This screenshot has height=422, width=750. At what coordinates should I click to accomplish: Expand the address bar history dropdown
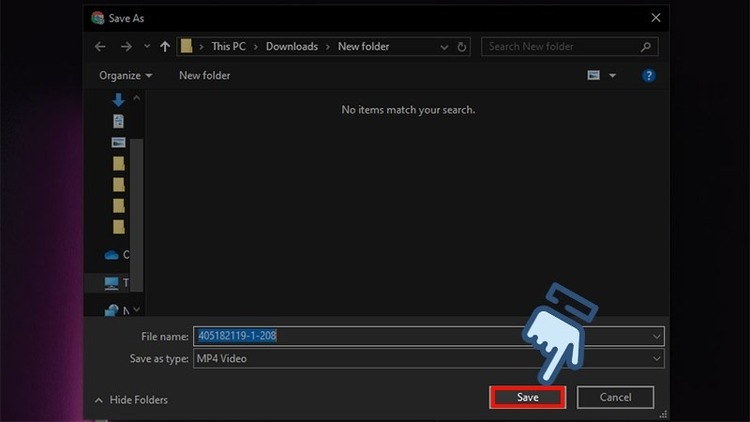click(x=443, y=46)
